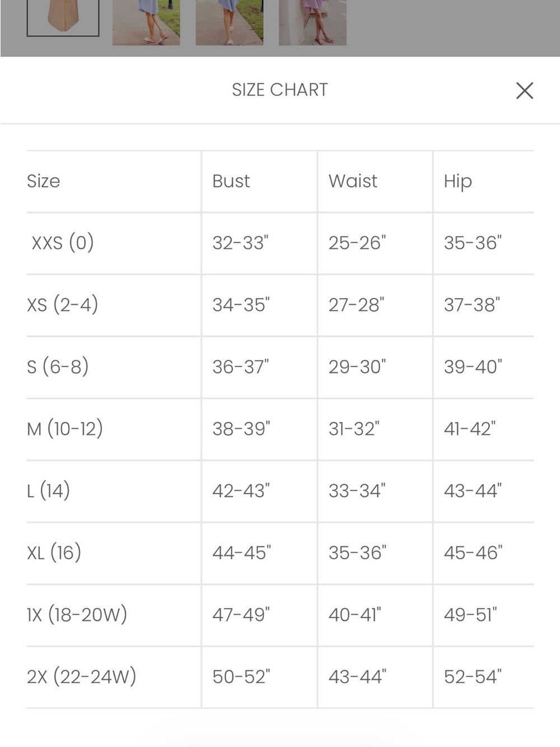Viewport: 560px width, 747px height.
Task: Select the L (14) size row
Action: click(x=280, y=491)
